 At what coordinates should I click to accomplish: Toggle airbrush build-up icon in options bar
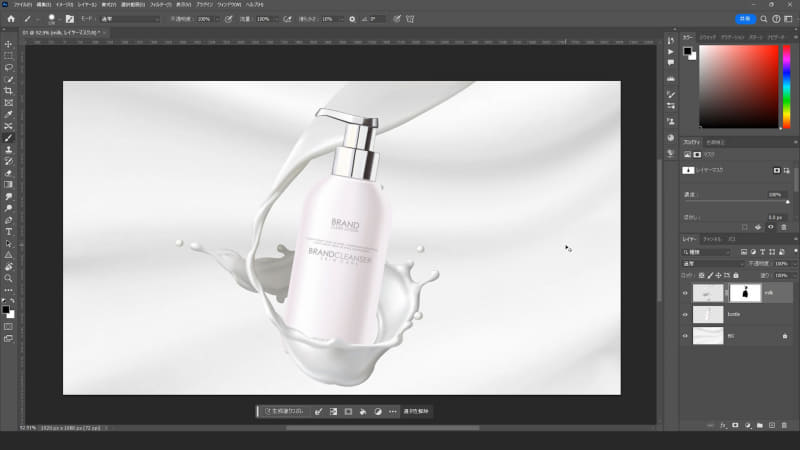(288, 19)
